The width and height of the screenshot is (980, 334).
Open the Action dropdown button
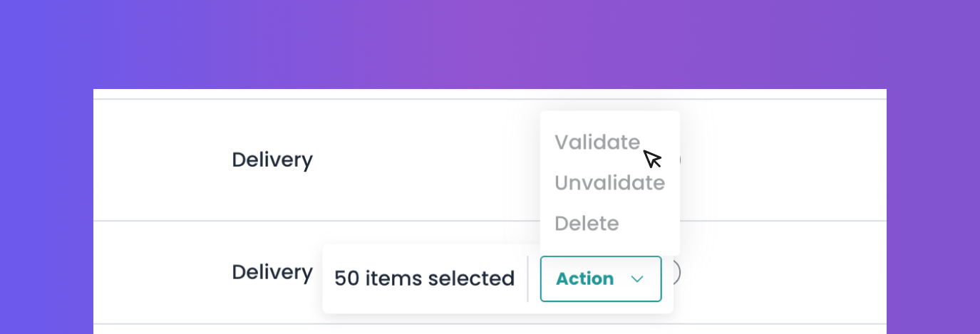(601, 278)
